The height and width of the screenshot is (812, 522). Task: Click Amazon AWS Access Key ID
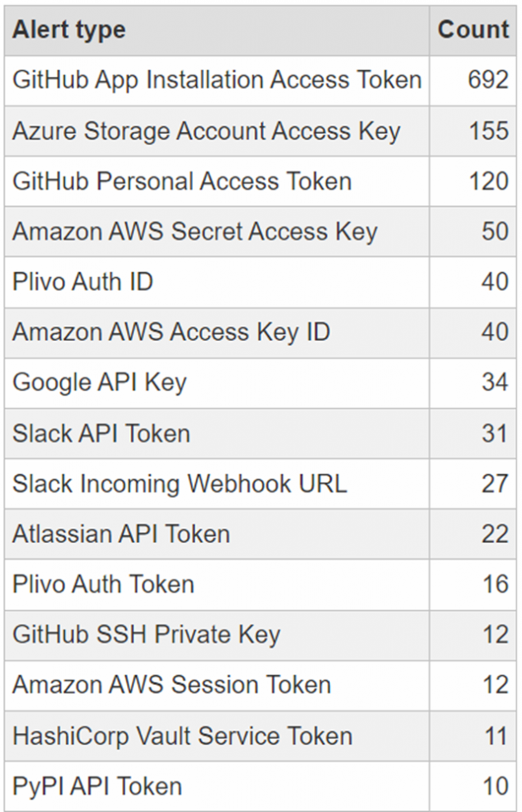coord(171,332)
